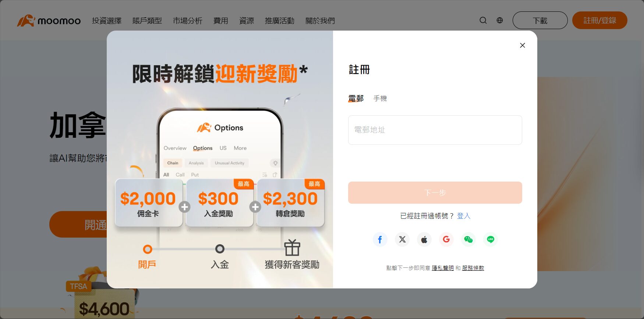
Task: Open the 隱私聲明 link
Action: pyautogui.click(x=443, y=268)
